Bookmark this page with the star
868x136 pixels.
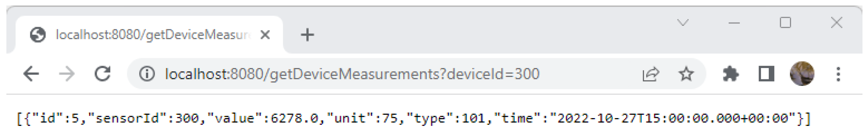tap(686, 74)
